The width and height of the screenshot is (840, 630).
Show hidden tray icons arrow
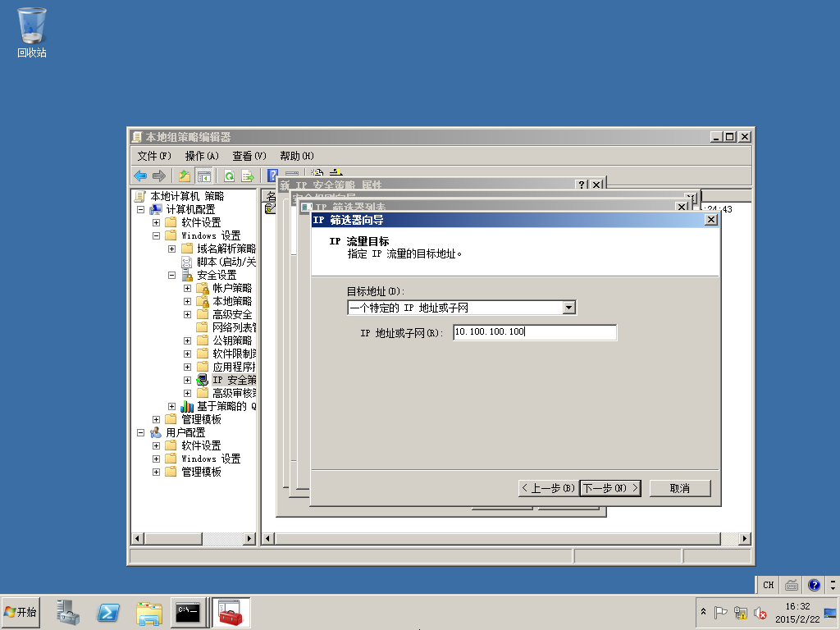click(703, 612)
